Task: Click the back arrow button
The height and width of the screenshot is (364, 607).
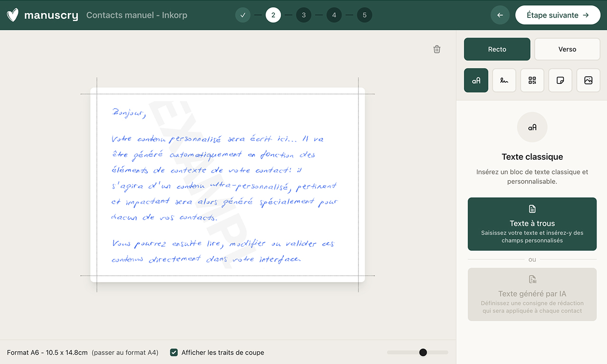Action: pyautogui.click(x=500, y=15)
